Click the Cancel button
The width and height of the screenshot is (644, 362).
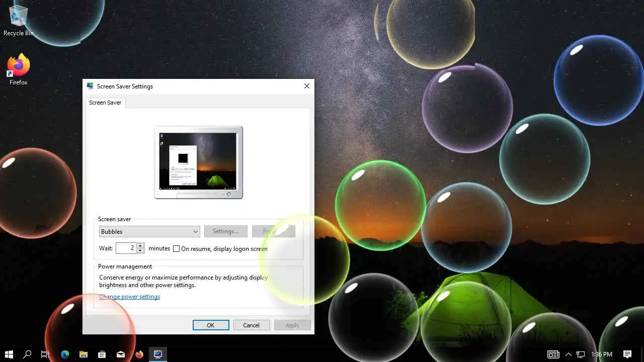[x=251, y=325]
